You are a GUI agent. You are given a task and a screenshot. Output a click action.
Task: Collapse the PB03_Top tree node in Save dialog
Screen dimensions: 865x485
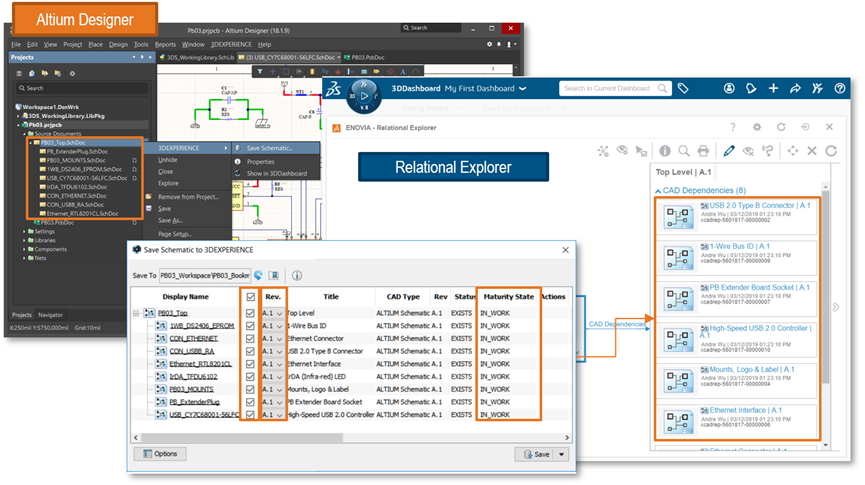pos(136,313)
